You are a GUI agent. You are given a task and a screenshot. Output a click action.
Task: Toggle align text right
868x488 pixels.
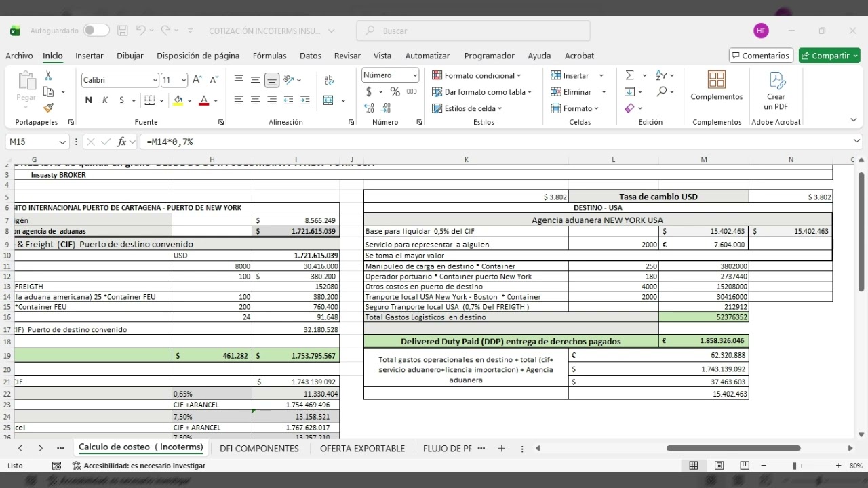[271, 100]
